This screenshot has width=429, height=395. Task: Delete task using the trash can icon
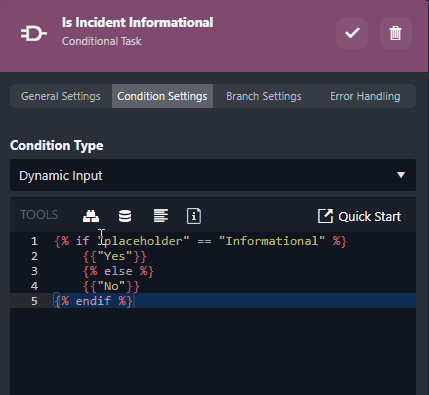click(396, 33)
